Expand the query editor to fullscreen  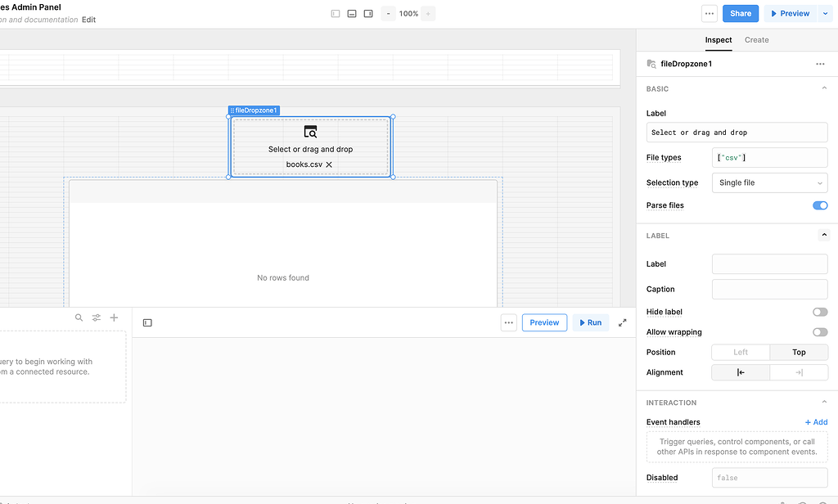tap(622, 322)
